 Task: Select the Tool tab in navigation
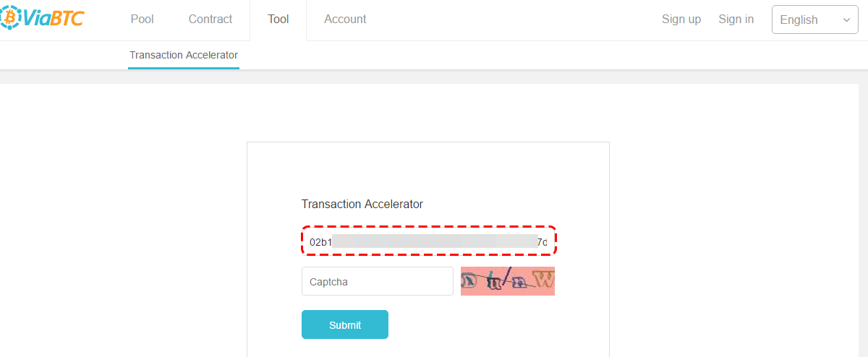point(278,20)
